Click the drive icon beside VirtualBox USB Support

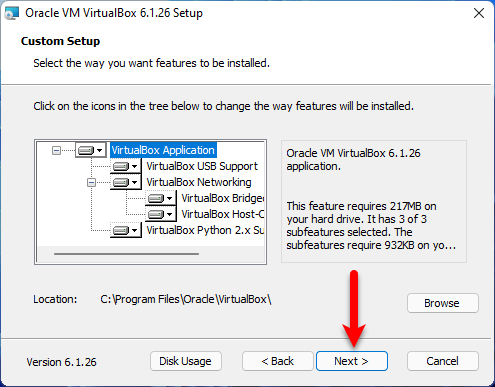click(x=121, y=166)
